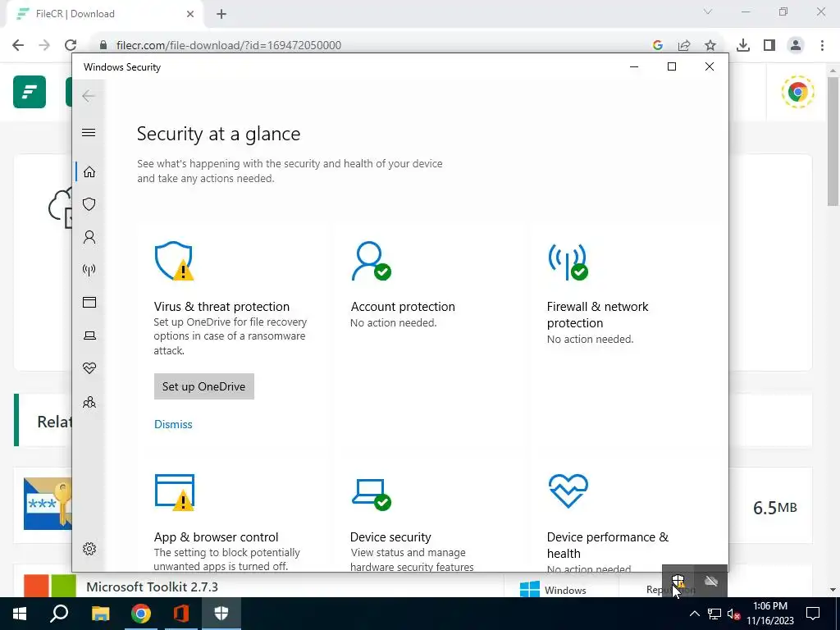840x630 pixels.
Task: Open Windows Start menu
Action: [20, 614]
